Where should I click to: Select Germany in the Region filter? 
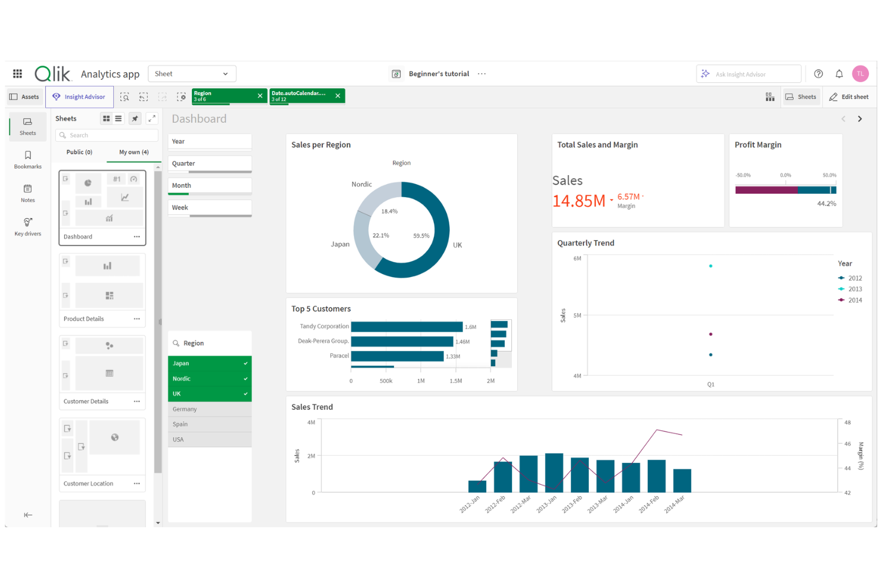pyautogui.click(x=209, y=409)
